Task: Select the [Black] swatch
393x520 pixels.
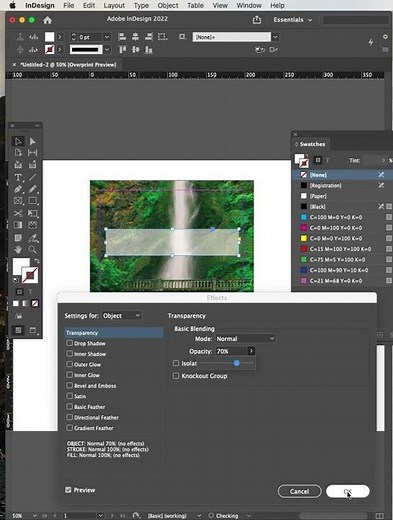Action: 343,207
